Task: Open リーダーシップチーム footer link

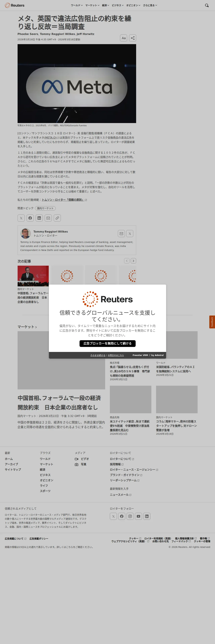Action: coord(125,480)
